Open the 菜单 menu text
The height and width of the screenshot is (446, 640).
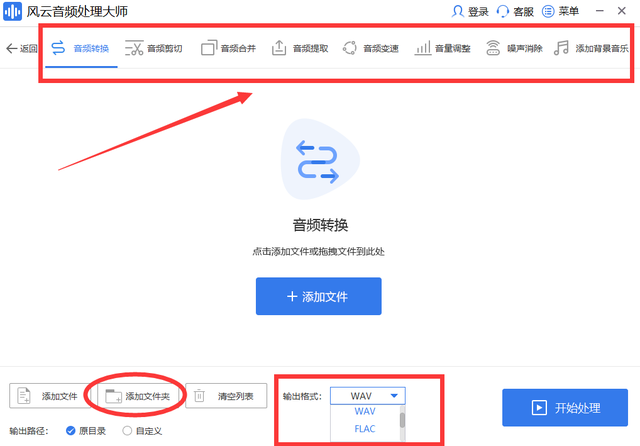pyautogui.click(x=569, y=11)
